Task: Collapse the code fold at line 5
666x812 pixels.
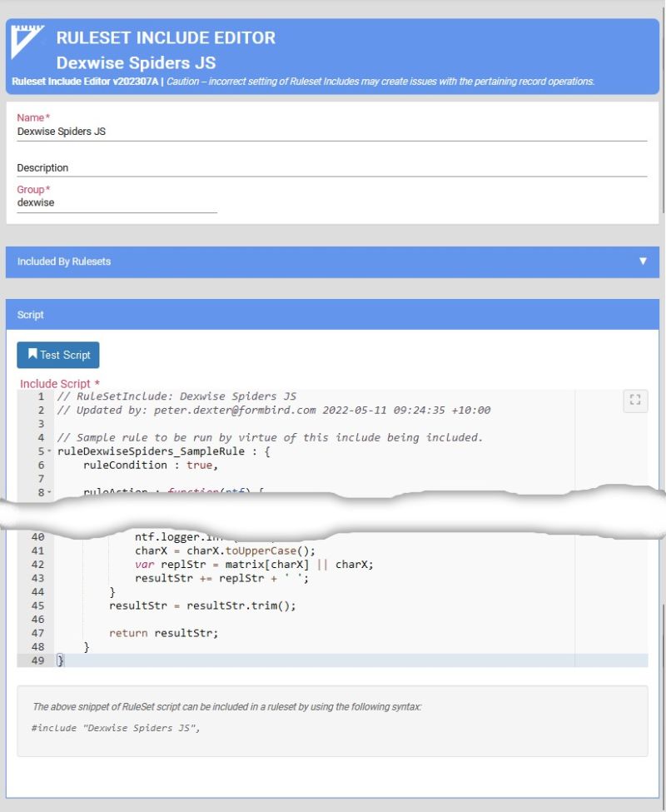Action: [50, 451]
